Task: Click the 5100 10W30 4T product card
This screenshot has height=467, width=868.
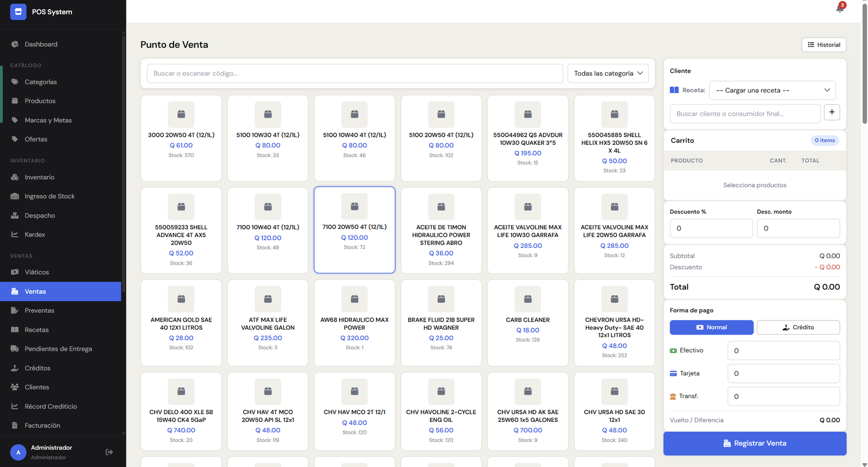Action: point(268,138)
